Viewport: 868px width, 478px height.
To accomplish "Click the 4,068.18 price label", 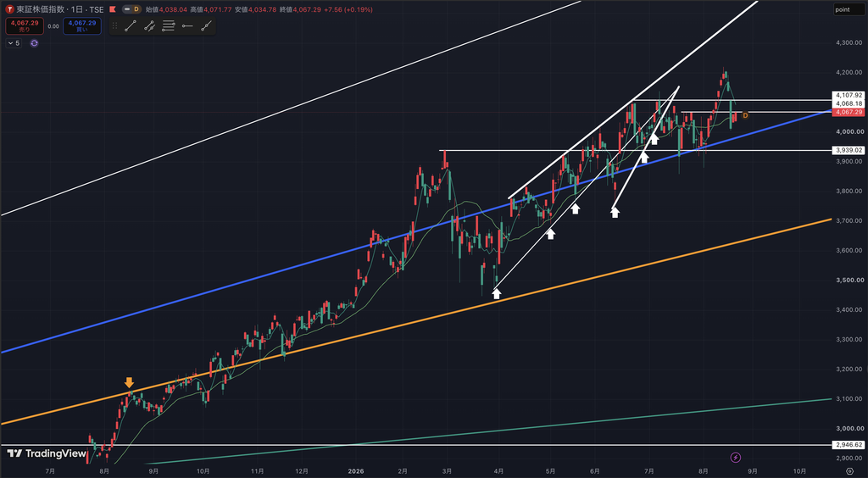I will [848, 103].
